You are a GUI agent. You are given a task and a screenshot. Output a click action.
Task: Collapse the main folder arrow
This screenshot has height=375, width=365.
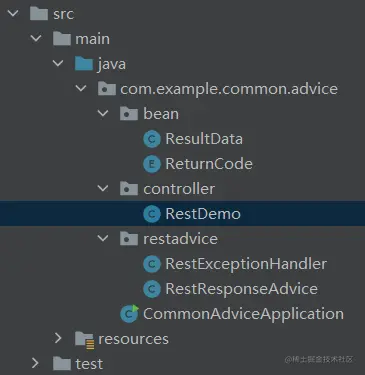[36, 38]
